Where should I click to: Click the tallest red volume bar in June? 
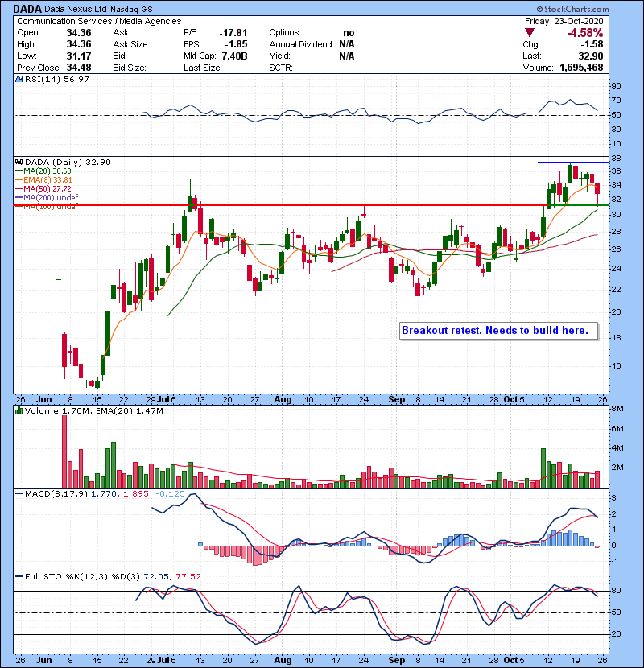[x=64, y=452]
